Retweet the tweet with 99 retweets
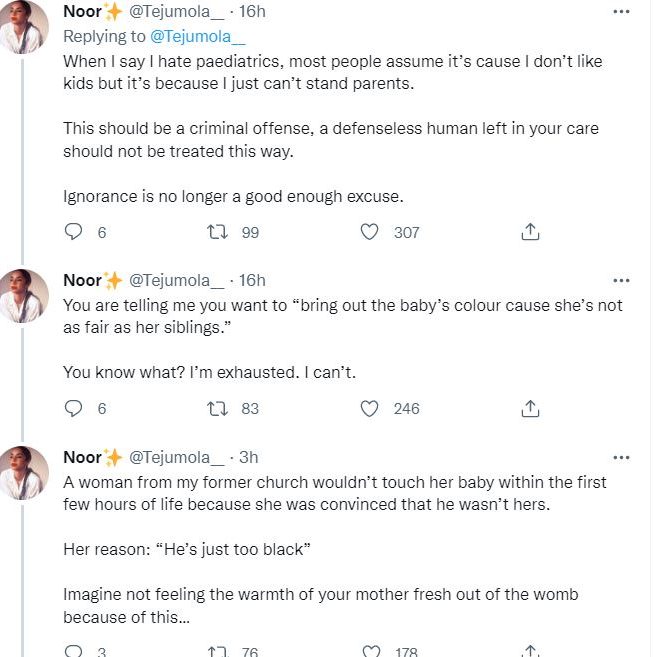 pos(216,232)
